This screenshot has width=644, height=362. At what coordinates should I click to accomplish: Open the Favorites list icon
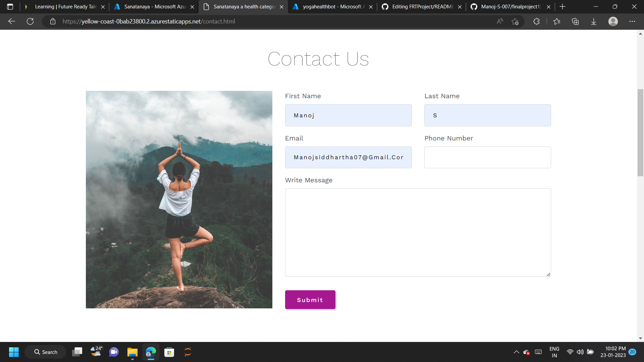(557, 21)
